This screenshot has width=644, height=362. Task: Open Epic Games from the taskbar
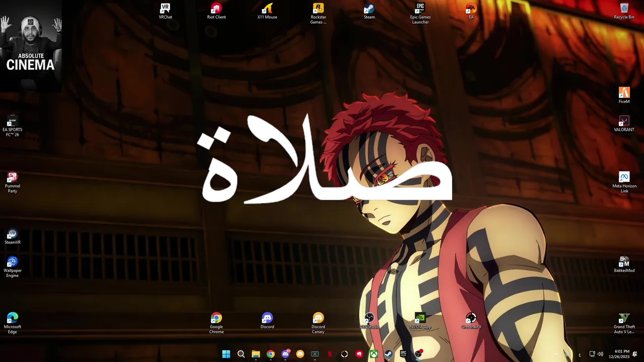[403, 354]
